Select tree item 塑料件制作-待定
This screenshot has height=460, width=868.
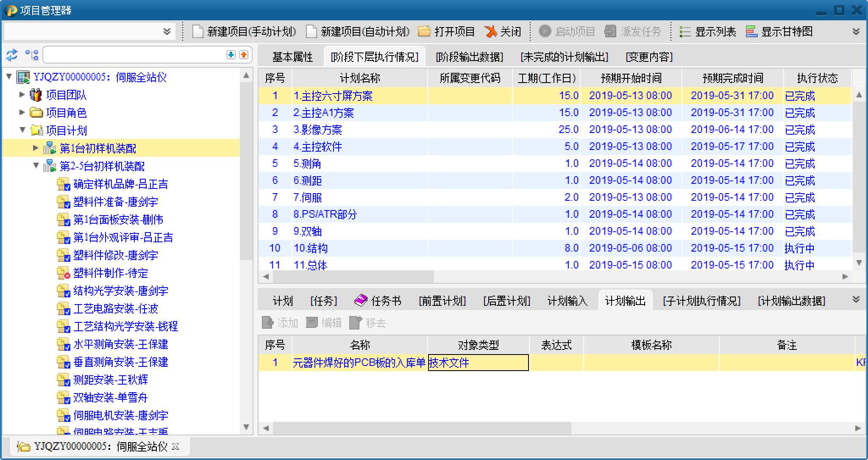110,273
